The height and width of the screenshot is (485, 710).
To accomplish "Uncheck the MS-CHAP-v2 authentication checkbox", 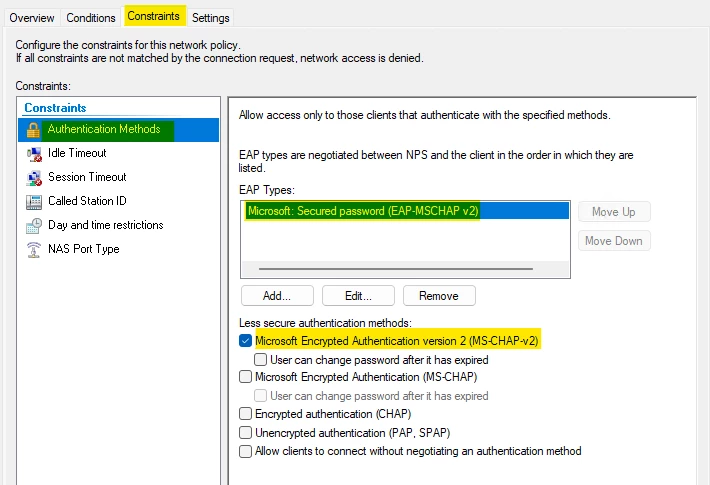I will tap(245, 341).
